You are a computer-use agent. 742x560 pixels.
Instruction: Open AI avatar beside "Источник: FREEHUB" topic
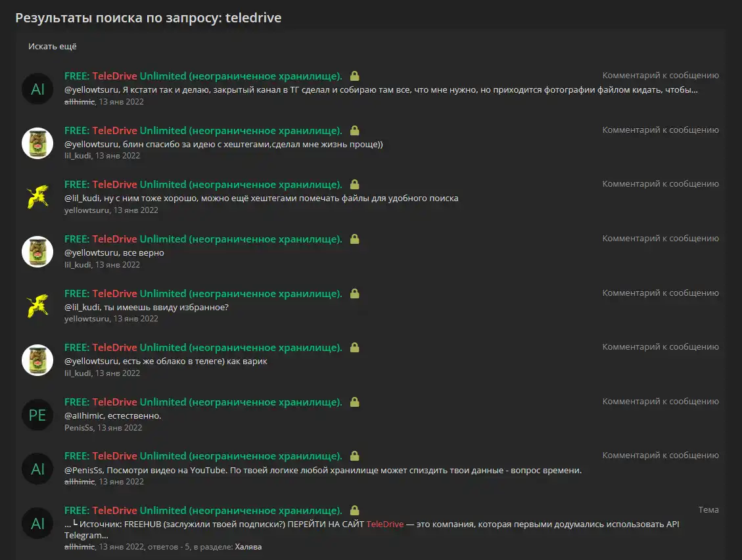(x=37, y=523)
